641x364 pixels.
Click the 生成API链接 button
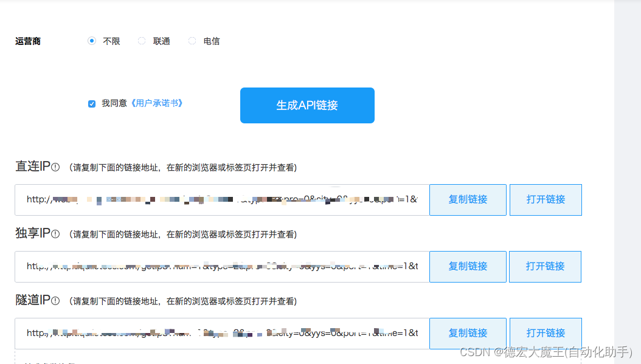point(307,105)
